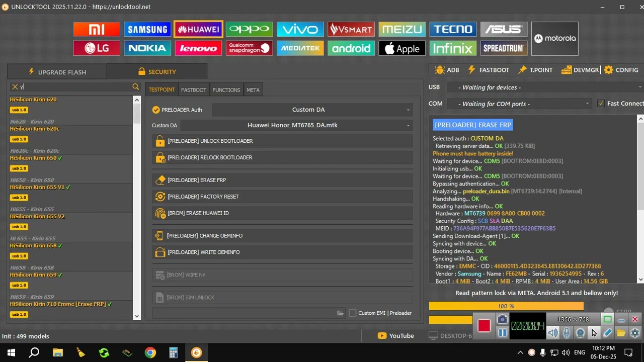Image resolution: width=644 pixels, height=362 pixels.
Task: Open the CONFIG toolbar button
Action: (621, 70)
